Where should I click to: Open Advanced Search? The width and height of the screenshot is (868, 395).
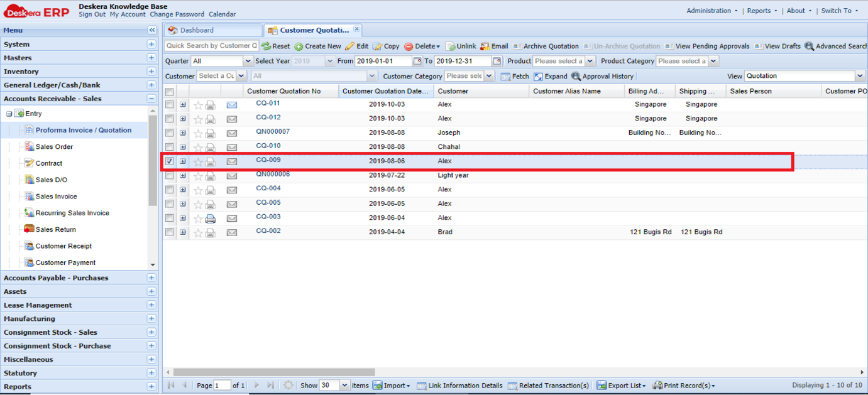(836, 46)
